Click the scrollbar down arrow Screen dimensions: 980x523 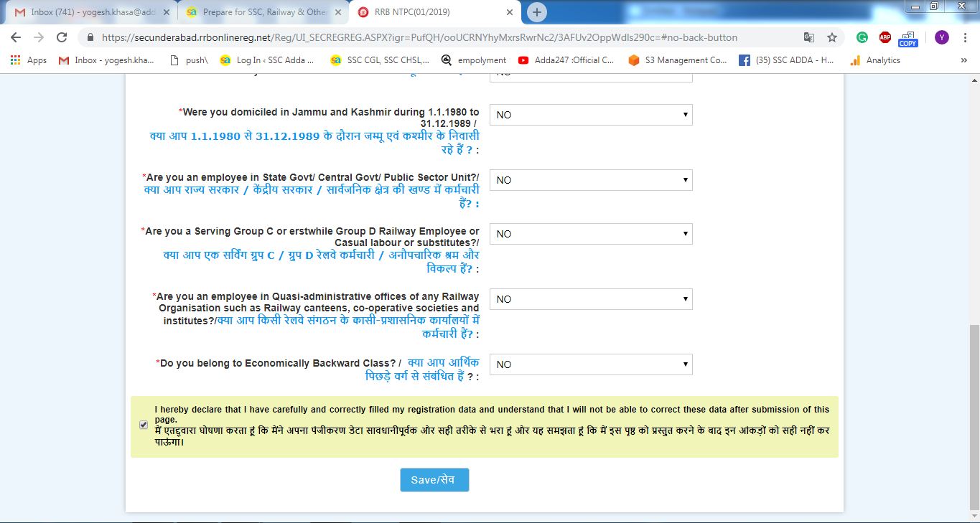pyautogui.click(x=974, y=517)
